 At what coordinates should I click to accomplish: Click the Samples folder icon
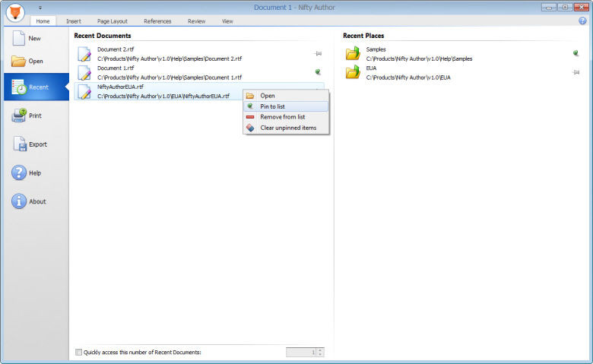point(353,54)
